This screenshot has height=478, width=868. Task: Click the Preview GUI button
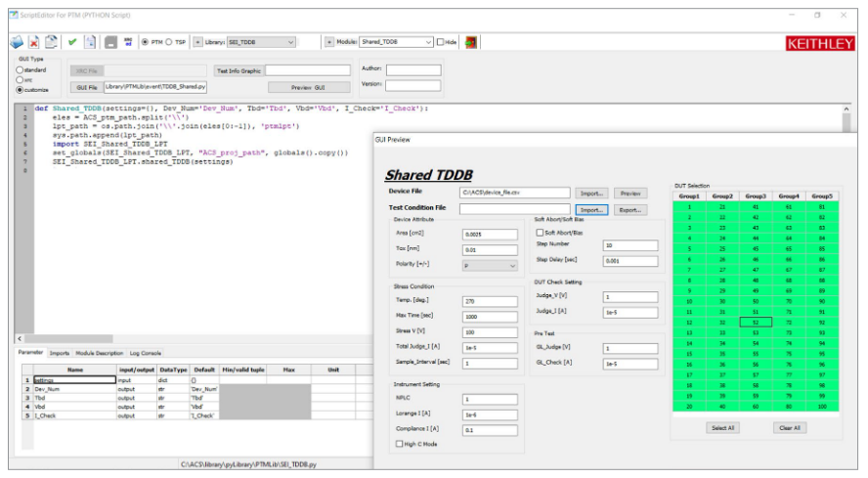pos(307,88)
